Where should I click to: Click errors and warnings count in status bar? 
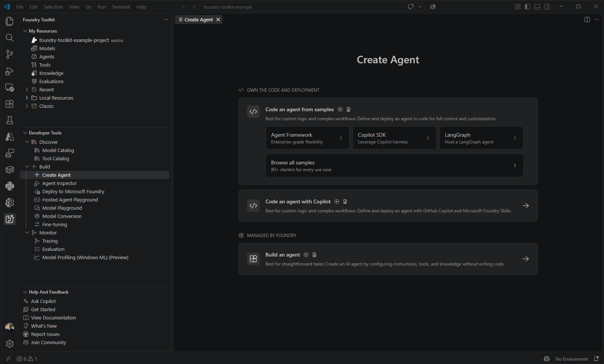click(27, 359)
